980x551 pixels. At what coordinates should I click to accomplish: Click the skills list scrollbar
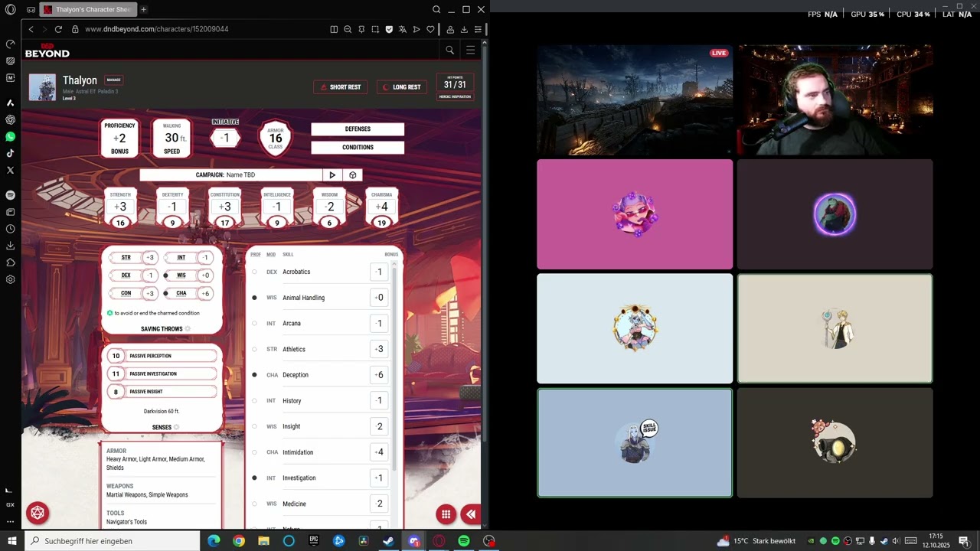[396, 367]
